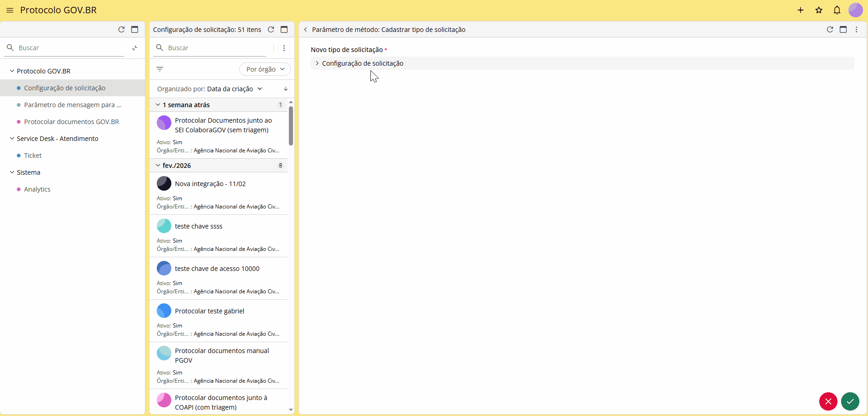Maximize the Parâmetro de método panel

pyautogui.click(x=843, y=29)
